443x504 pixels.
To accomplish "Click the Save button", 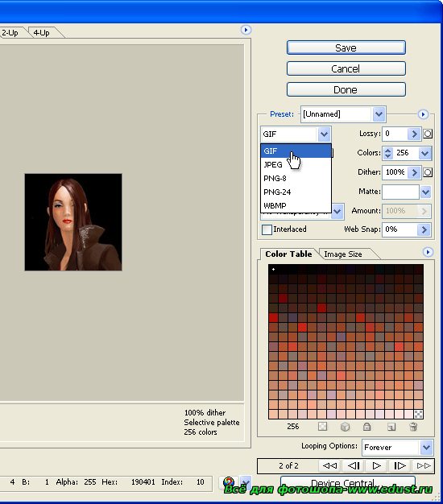I will click(x=346, y=48).
